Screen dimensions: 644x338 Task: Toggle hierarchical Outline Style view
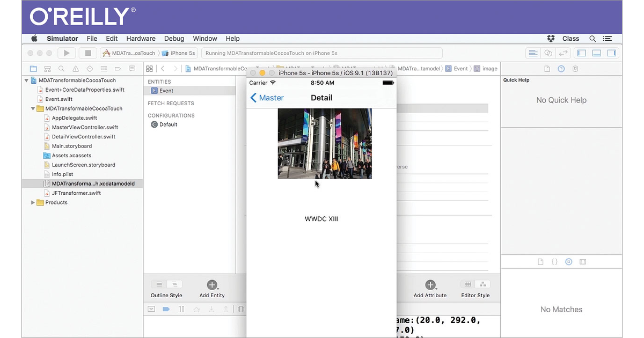coord(173,284)
